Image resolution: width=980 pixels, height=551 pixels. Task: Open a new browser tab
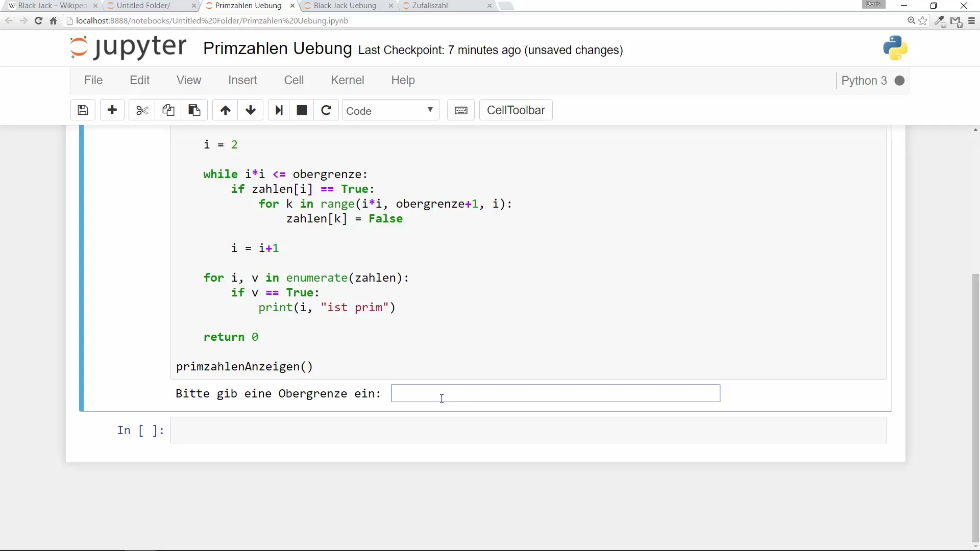pos(505,6)
